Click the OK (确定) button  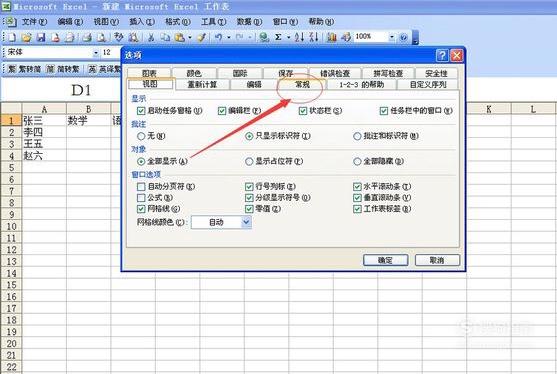click(x=385, y=260)
